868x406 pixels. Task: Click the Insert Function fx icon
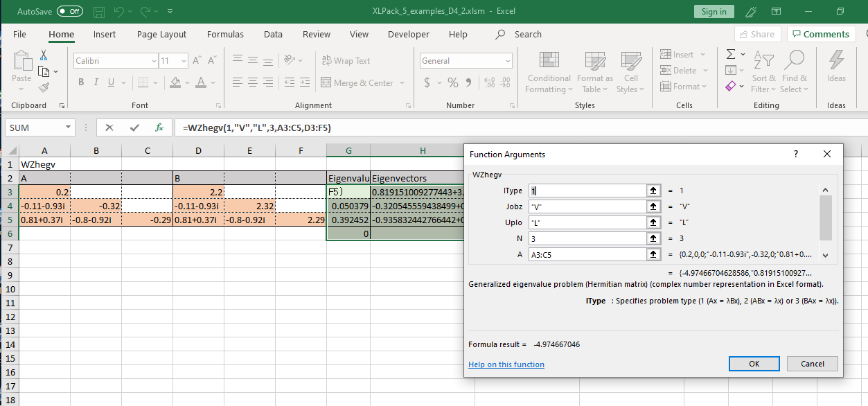(159, 127)
